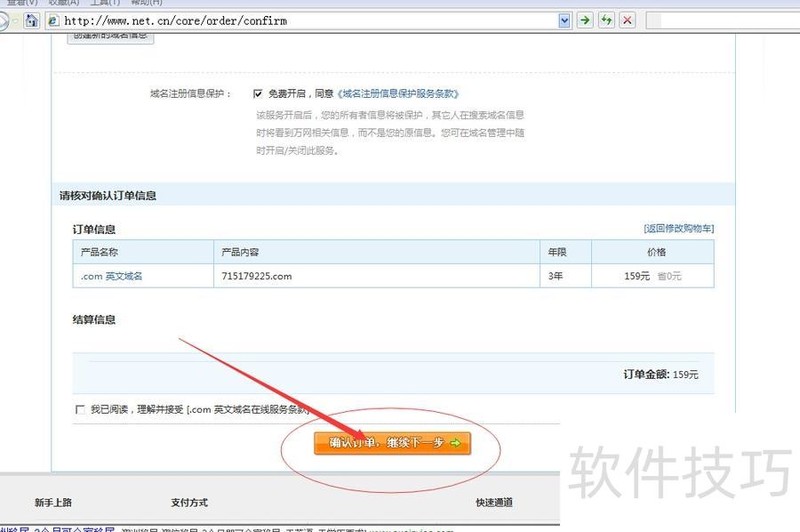This screenshot has width=800, height=532.
Task: Click the 确认订单,继续下一步 button
Action: tap(392, 443)
